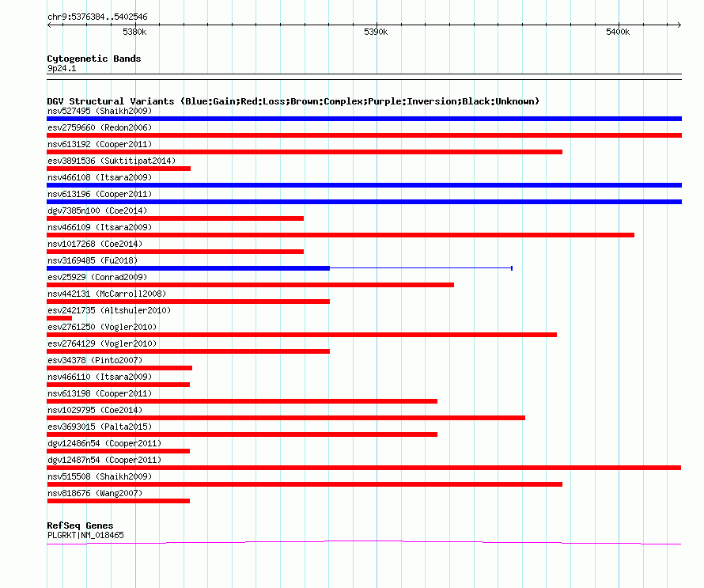This screenshot has width=704, height=588.
Task: Click esv3891536 (Suktitipat2014) label
Action: [x=112, y=161]
